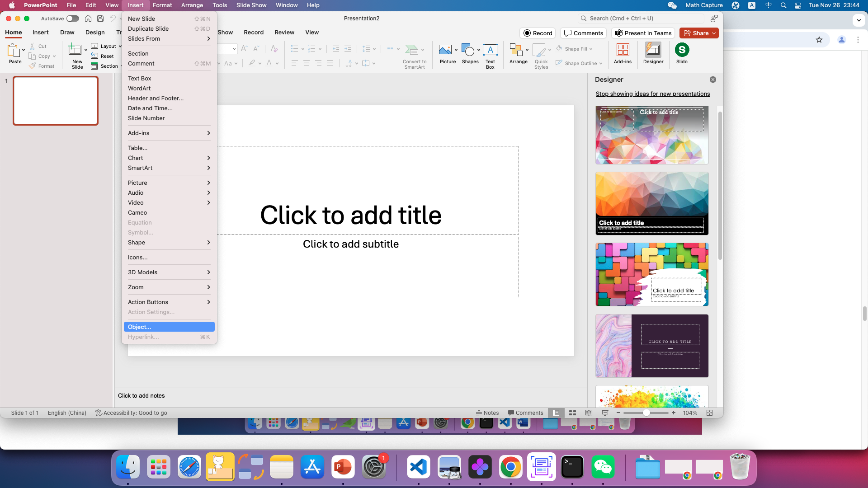Choose the colorful puzzle blocks design idea
Screen dimensions: 868x488
pos(652,274)
